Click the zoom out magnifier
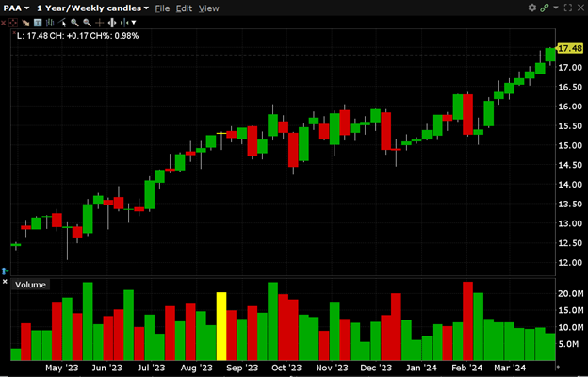Image resolution: width=588 pixels, height=377 pixels. [x=87, y=23]
